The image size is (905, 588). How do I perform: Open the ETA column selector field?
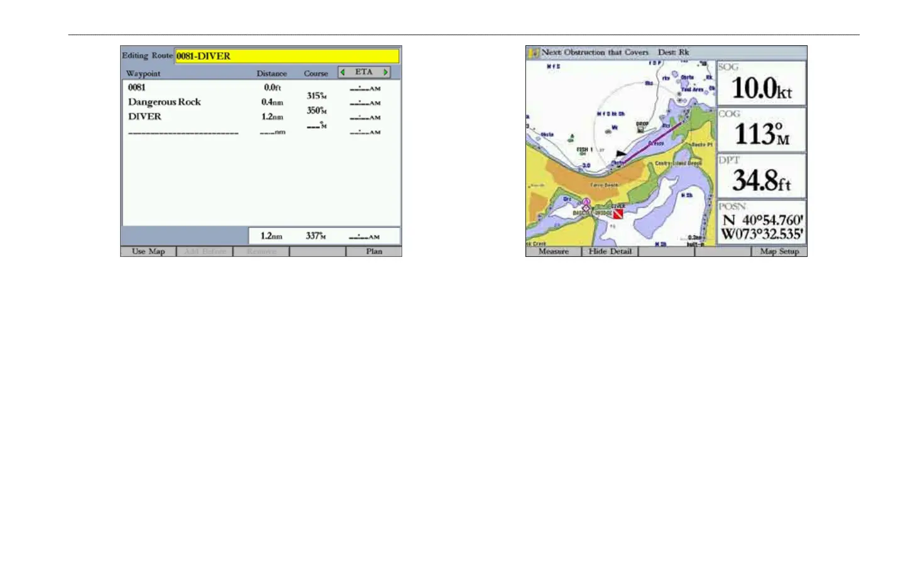[364, 72]
